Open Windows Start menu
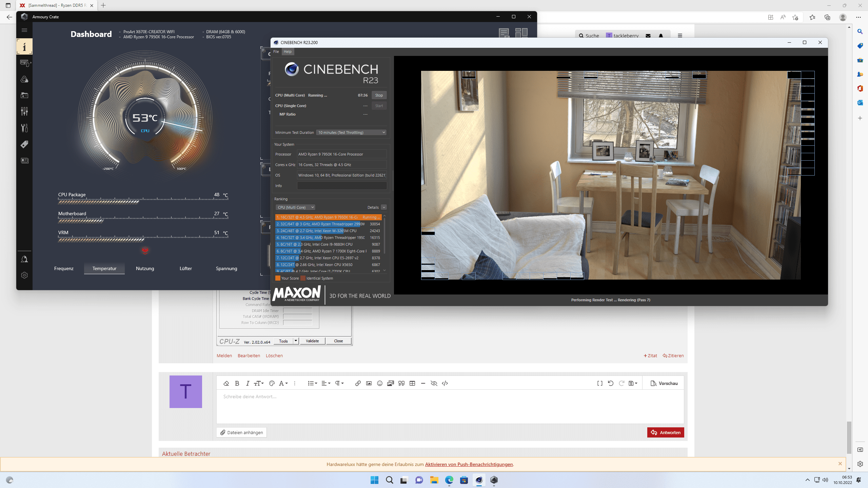Viewport: 868px width, 488px height. pyautogui.click(x=374, y=480)
